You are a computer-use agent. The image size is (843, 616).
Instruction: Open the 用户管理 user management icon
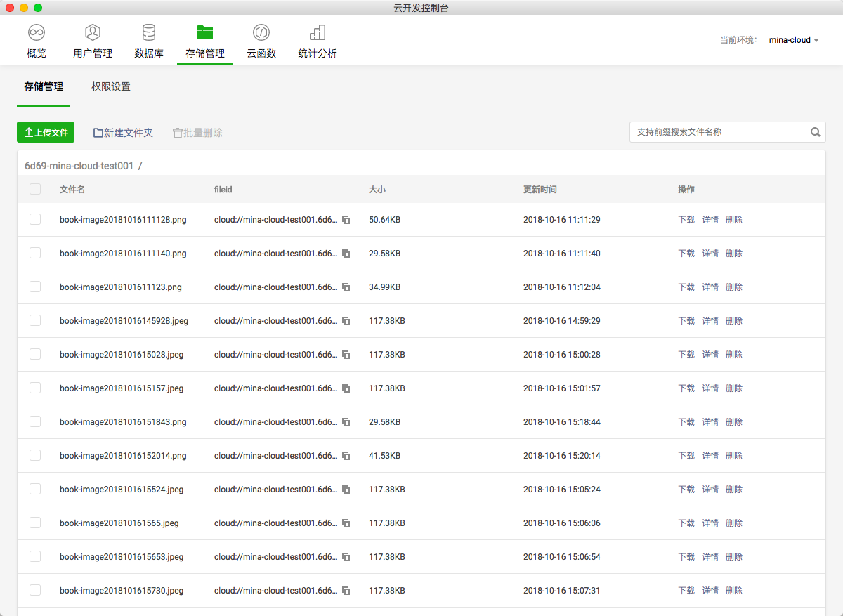pos(93,32)
